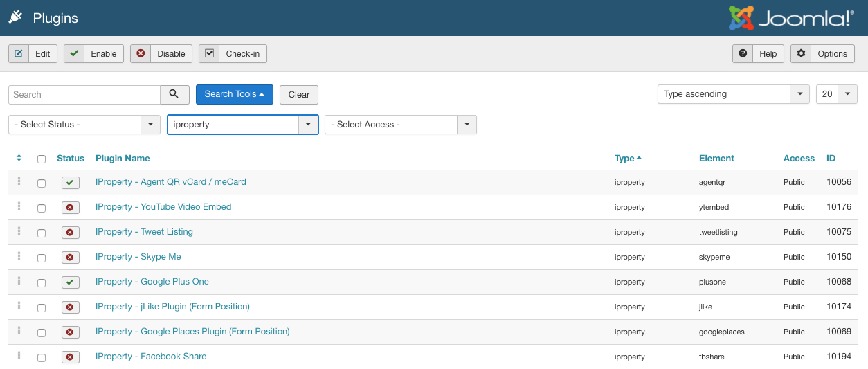Select checkbox for YouTube Video Embed row
The height and width of the screenshot is (369, 868).
coord(42,208)
